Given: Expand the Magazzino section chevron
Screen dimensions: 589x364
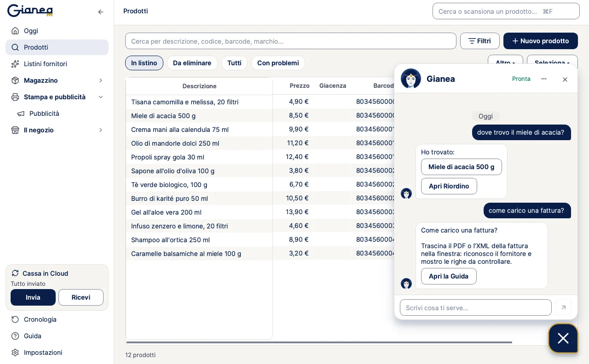Looking at the screenshot, I should pyautogui.click(x=101, y=80).
